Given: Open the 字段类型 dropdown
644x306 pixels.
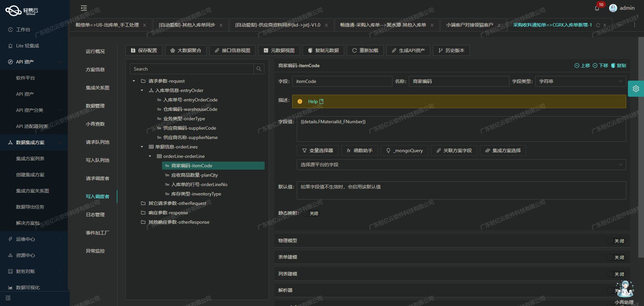Looking at the screenshot, I should (x=581, y=81).
